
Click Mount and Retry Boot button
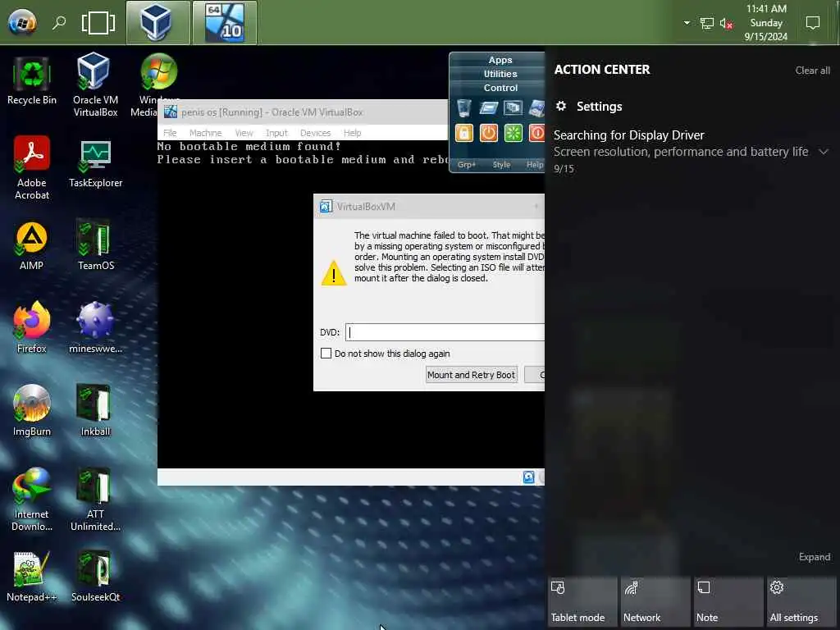[x=472, y=374]
